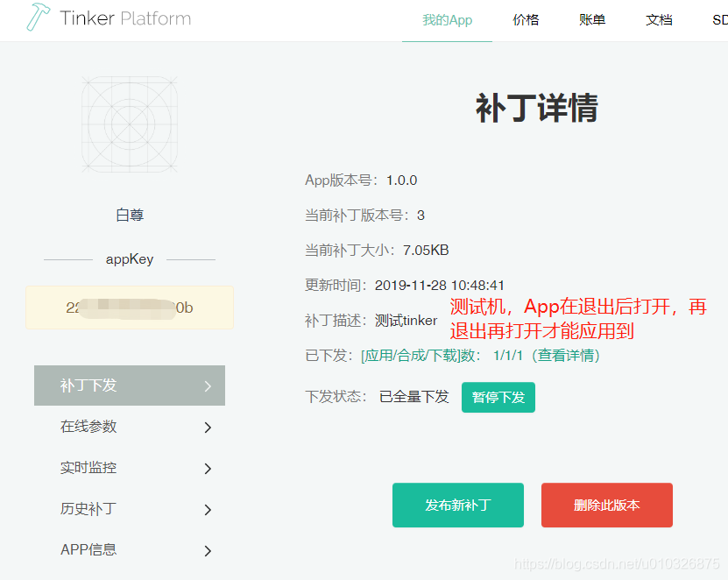Click the appKey label

coord(130,259)
